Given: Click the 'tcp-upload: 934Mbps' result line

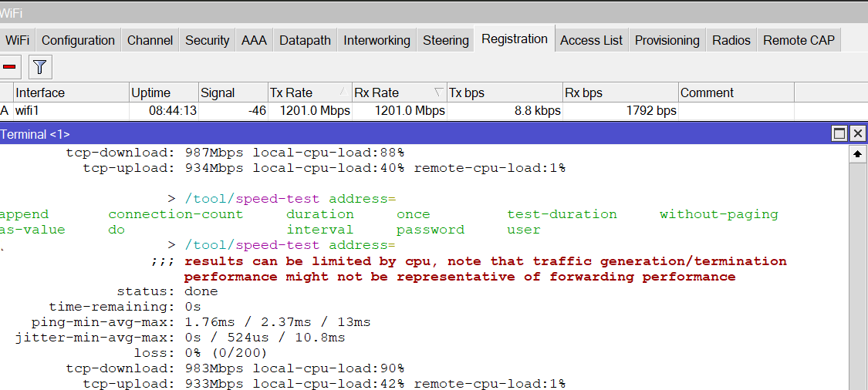Looking at the screenshot, I should tap(324, 167).
